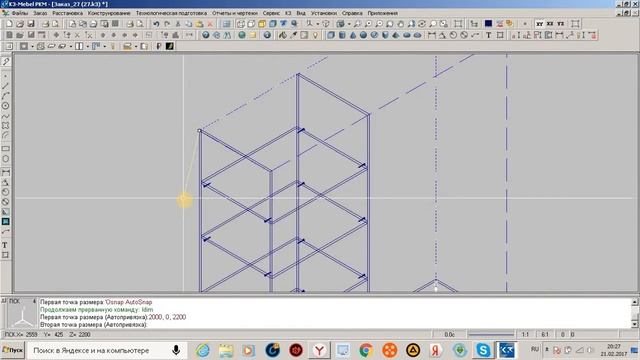Insert a cylinder primitive from toolbar
The height and width of the screenshot is (360, 640).
(x=342, y=36)
